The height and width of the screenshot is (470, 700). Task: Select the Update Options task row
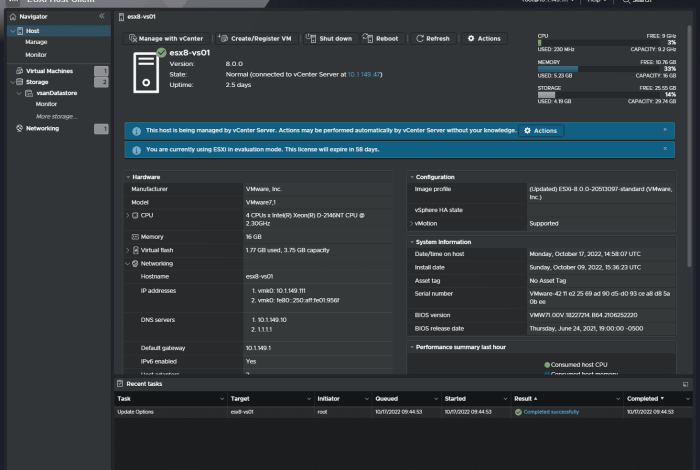(404, 412)
